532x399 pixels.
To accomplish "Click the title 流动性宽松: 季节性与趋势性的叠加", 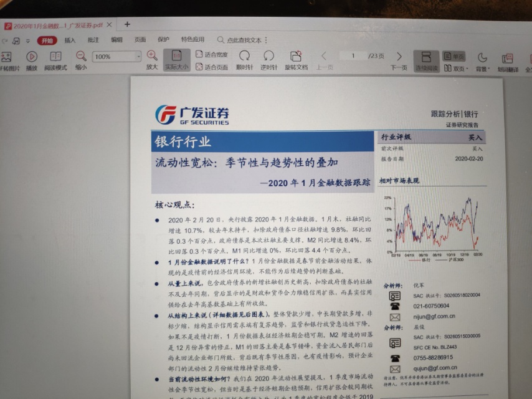I will (246, 163).
